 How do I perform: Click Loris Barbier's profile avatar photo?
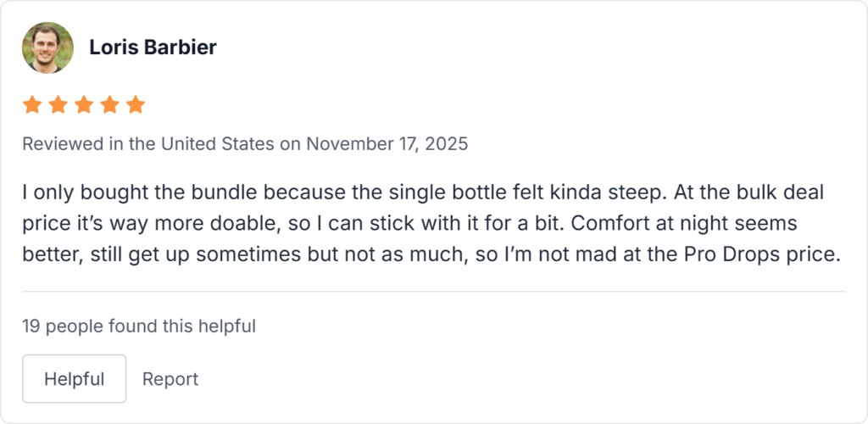47,47
